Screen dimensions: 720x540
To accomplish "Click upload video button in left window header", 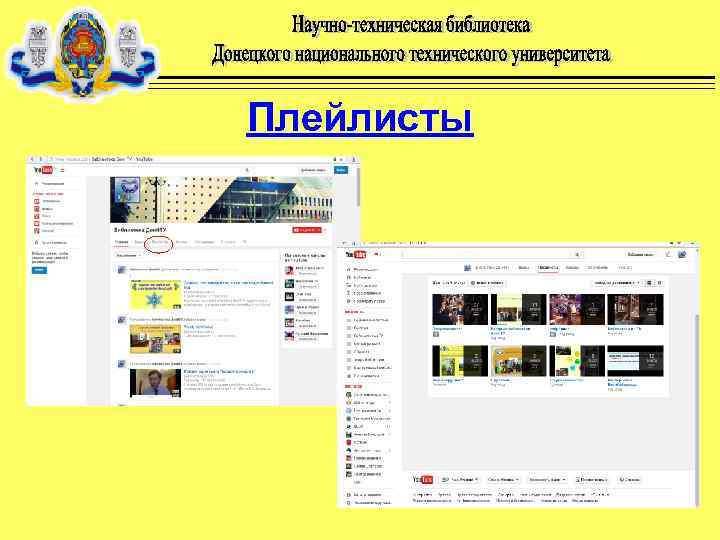I will (x=313, y=170).
